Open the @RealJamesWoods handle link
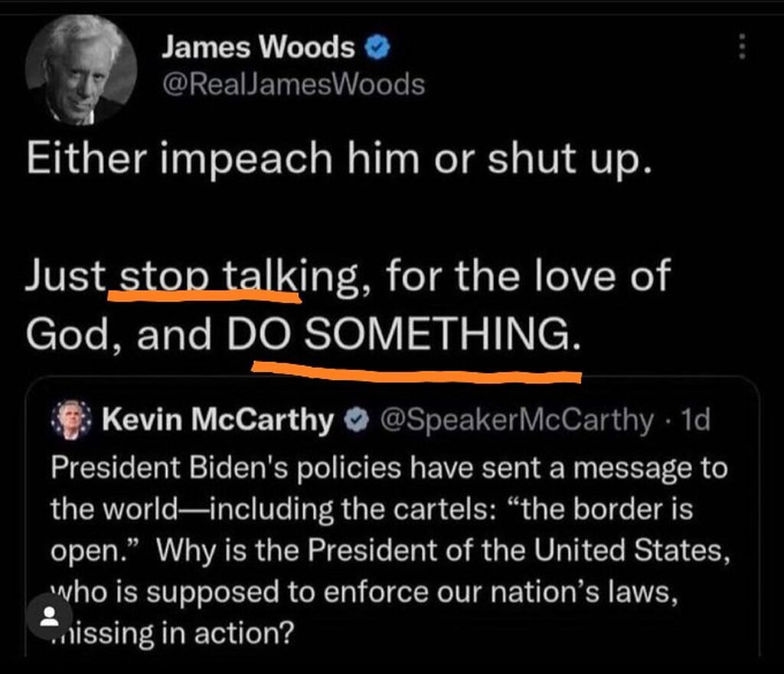The width and height of the screenshot is (784, 674). coord(293,84)
